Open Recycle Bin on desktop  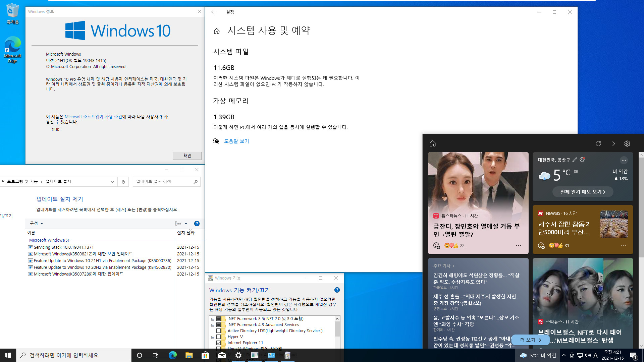pos(12,14)
